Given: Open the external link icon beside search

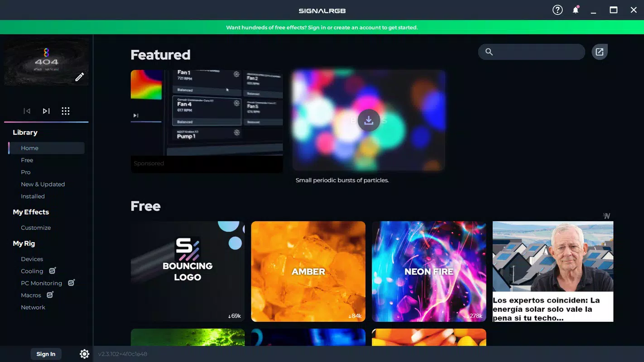Looking at the screenshot, I should coord(600,52).
